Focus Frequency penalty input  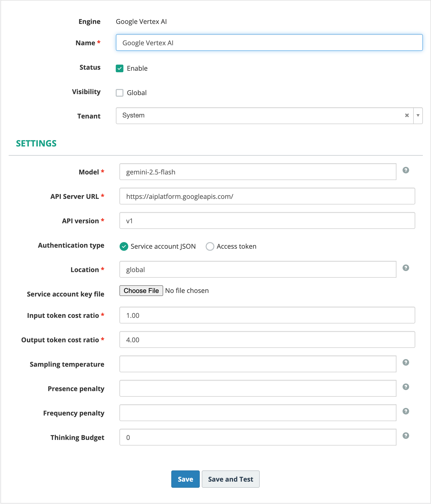pos(258,413)
